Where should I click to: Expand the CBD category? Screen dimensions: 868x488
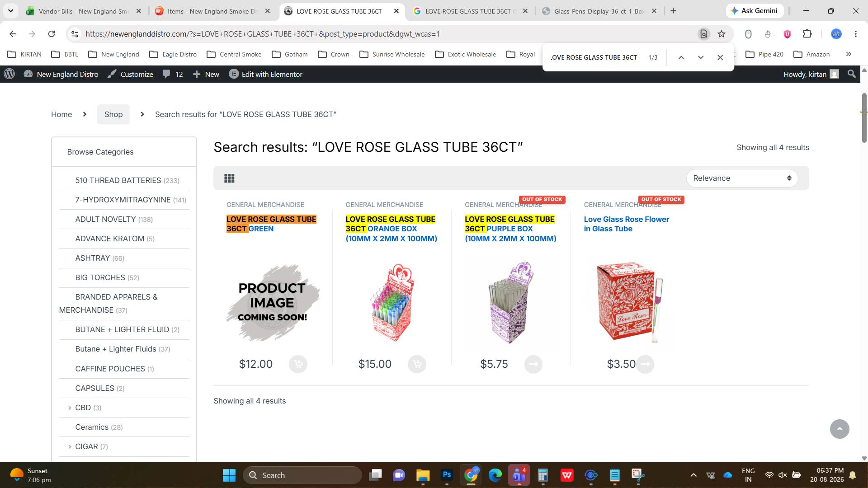70,408
